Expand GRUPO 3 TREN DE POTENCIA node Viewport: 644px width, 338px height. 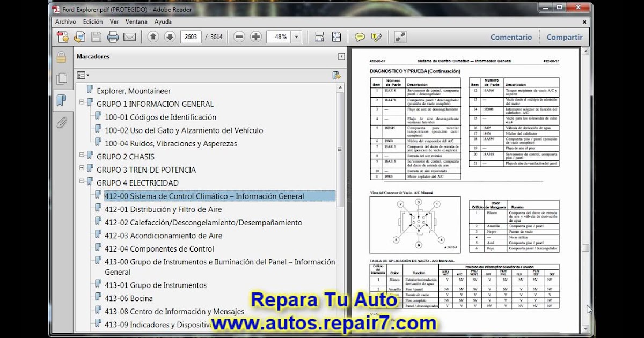click(x=82, y=167)
